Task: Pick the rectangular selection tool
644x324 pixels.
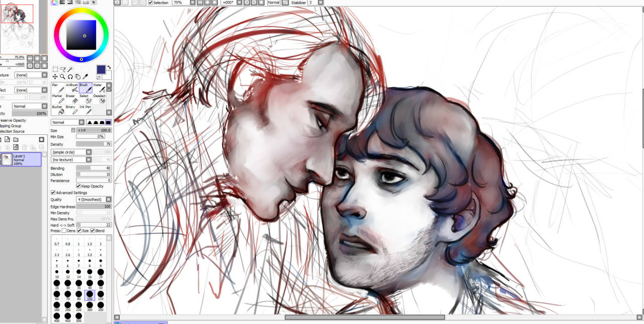Action: (55, 69)
